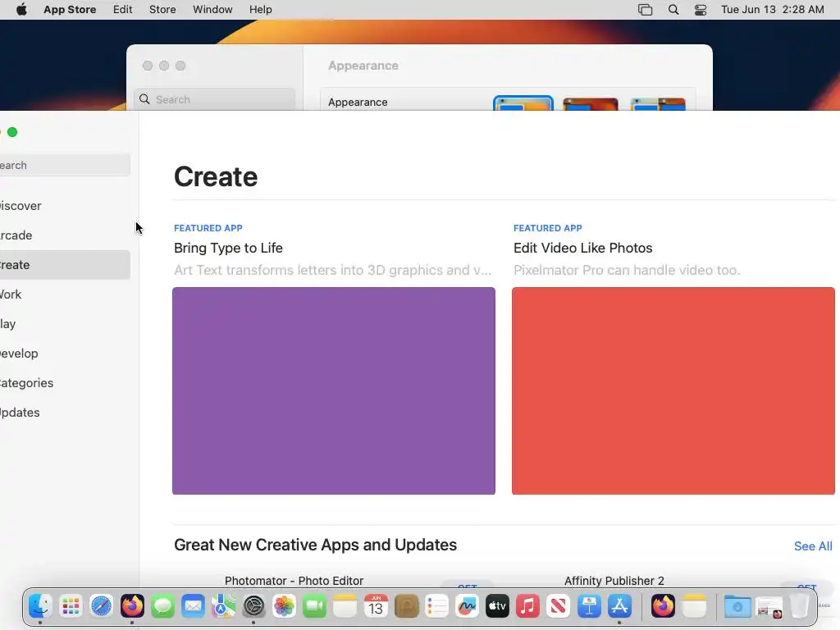Screen dimensions: 840x630
Task: Open Finder from the dock
Action: (40, 606)
